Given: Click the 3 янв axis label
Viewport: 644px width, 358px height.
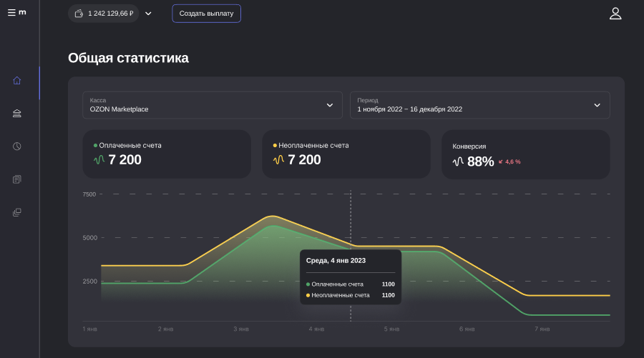Looking at the screenshot, I should tap(241, 329).
